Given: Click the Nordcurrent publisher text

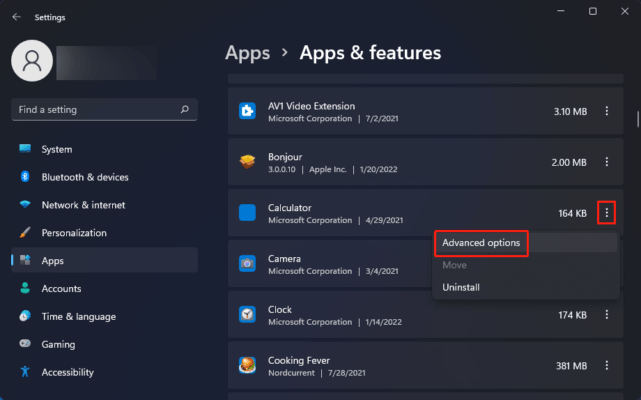Looking at the screenshot, I should point(291,373).
